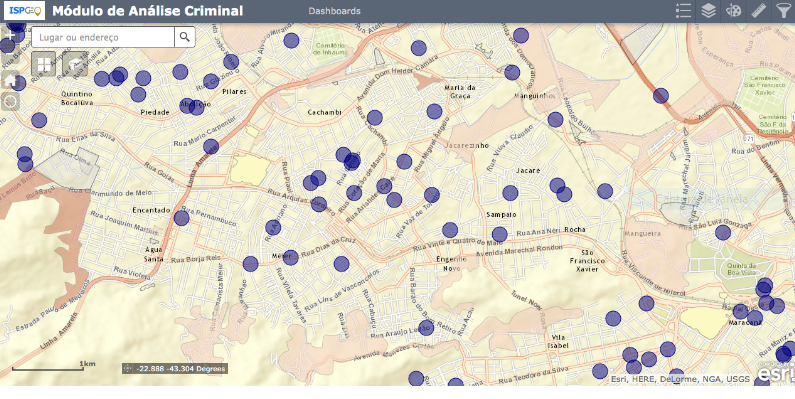Click the search magnifier button
Screen dimensions: 795x399
click(x=185, y=37)
